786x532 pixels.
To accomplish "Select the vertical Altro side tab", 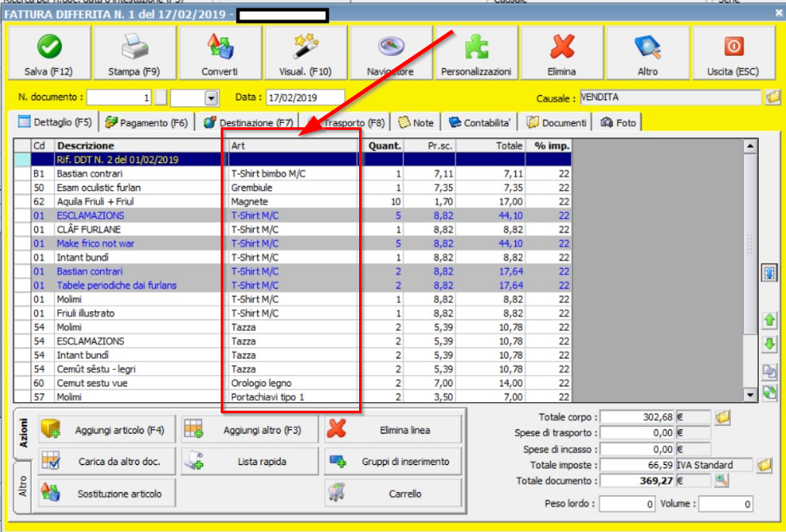I will coord(23,486).
